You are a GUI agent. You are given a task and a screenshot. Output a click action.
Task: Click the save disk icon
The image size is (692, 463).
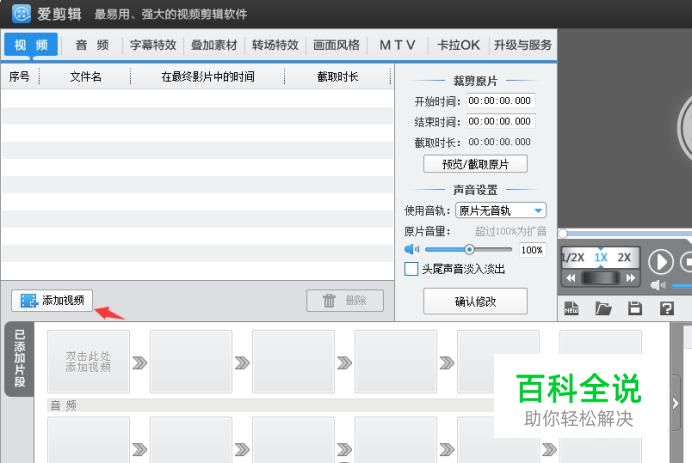point(635,308)
